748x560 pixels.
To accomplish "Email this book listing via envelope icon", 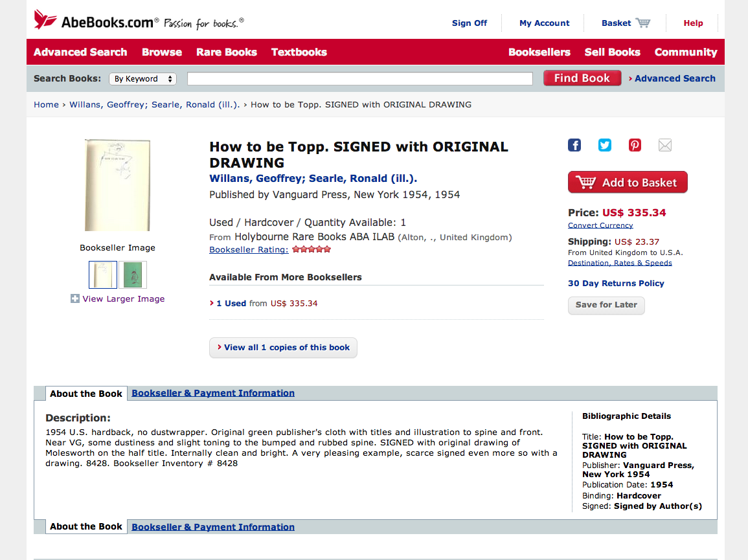I will tap(665, 145).
